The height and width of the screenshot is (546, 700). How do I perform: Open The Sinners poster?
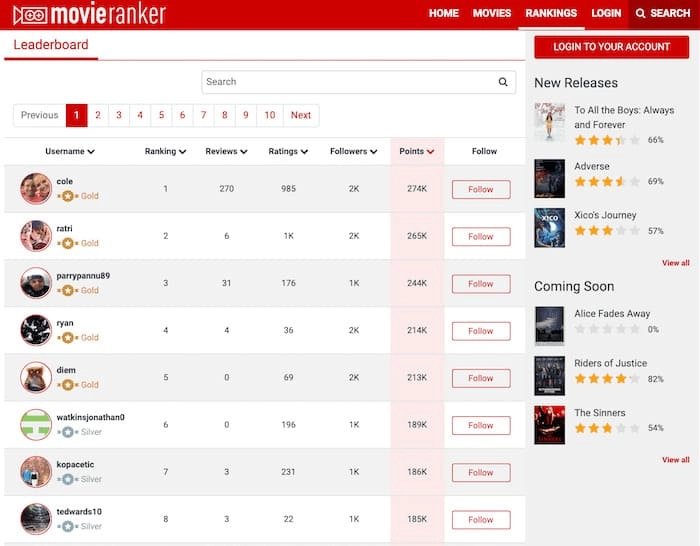[x=550, y=425]
